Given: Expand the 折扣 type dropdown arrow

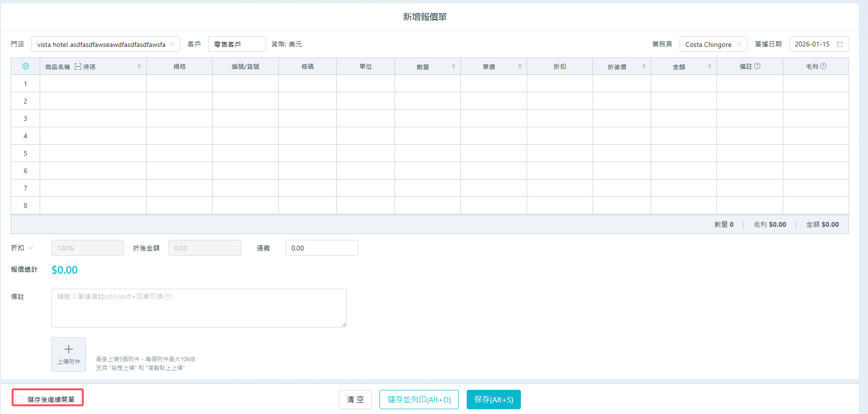Looking at the screenshot, I should (x=30, y=248).
